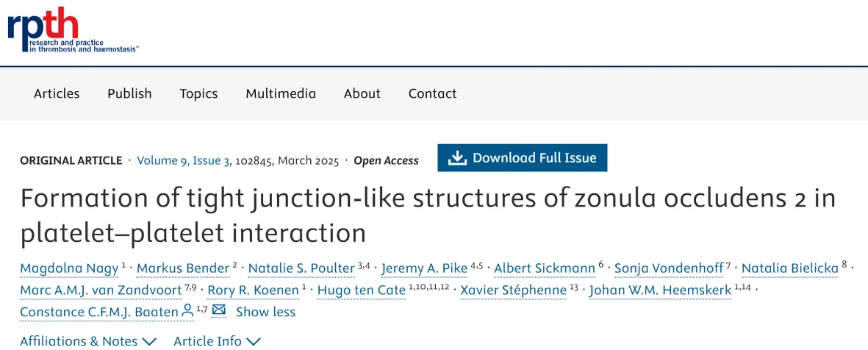Open Natalie S. Poulter author link
The image size is (868, 350).
coord(301,268)
